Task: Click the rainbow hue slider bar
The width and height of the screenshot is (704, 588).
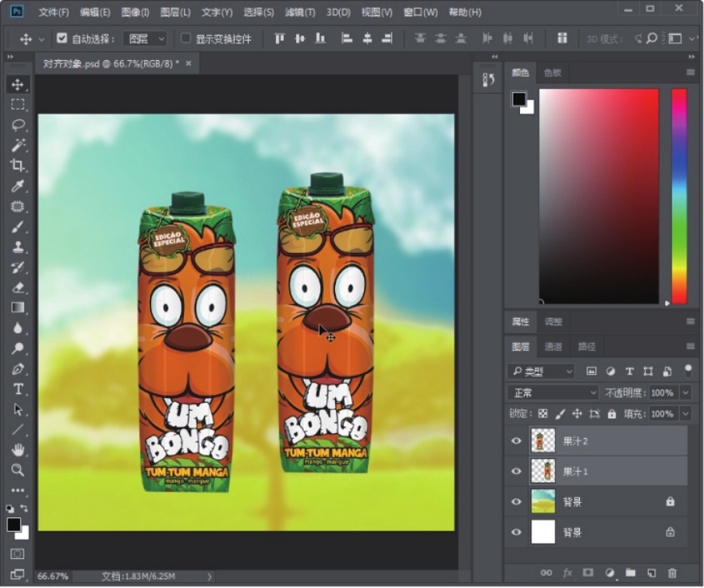Action: pyautogui.click(x=680, y=196)
